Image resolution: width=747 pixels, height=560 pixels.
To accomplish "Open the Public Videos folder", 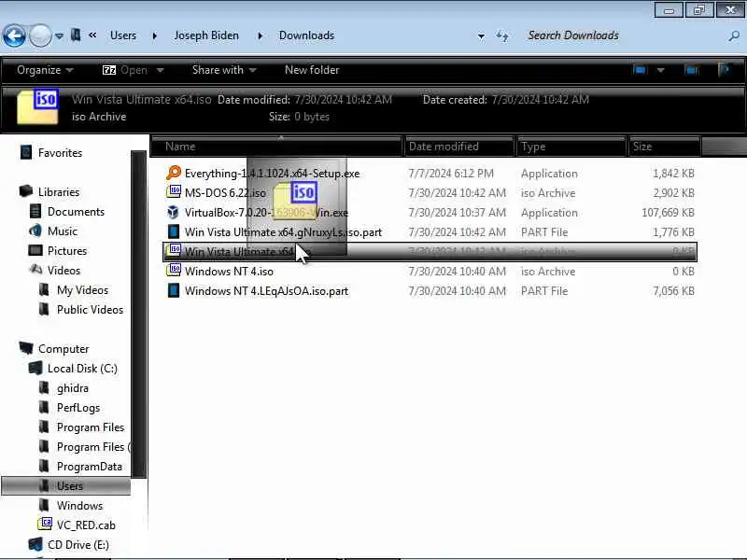I will (90, 310).
